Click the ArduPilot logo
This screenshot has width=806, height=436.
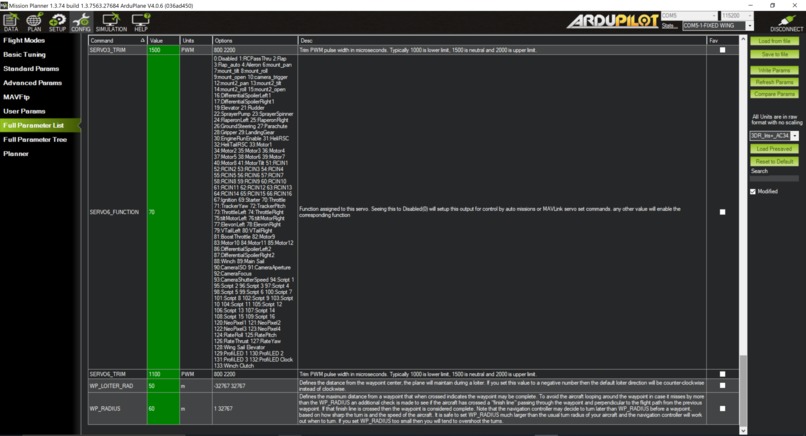[x=612, y=21]
